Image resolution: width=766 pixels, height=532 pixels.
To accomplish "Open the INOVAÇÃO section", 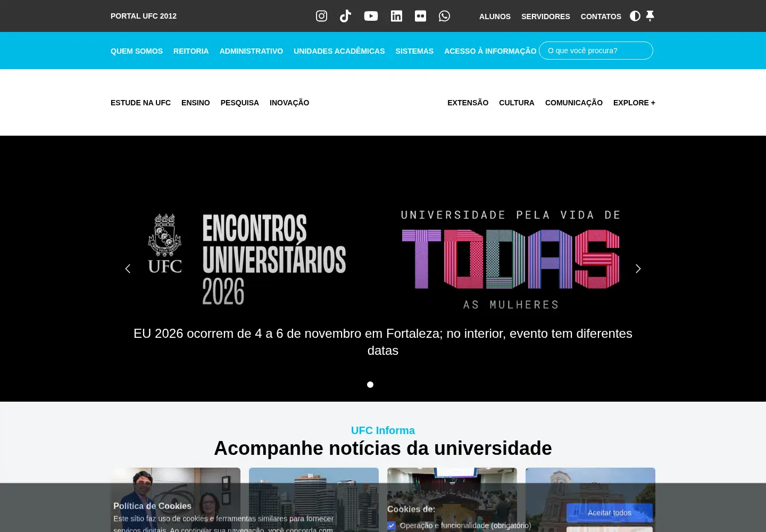I will (289, 103).
